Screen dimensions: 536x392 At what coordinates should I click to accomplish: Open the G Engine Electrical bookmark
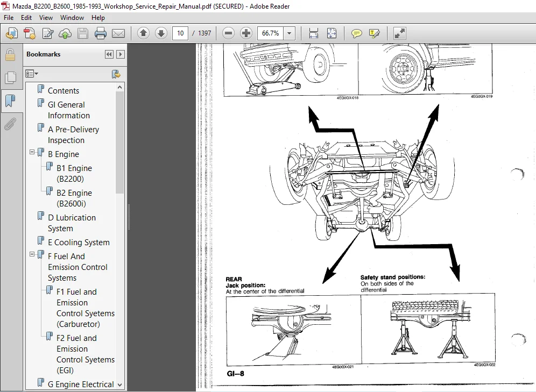coord(81,384)
